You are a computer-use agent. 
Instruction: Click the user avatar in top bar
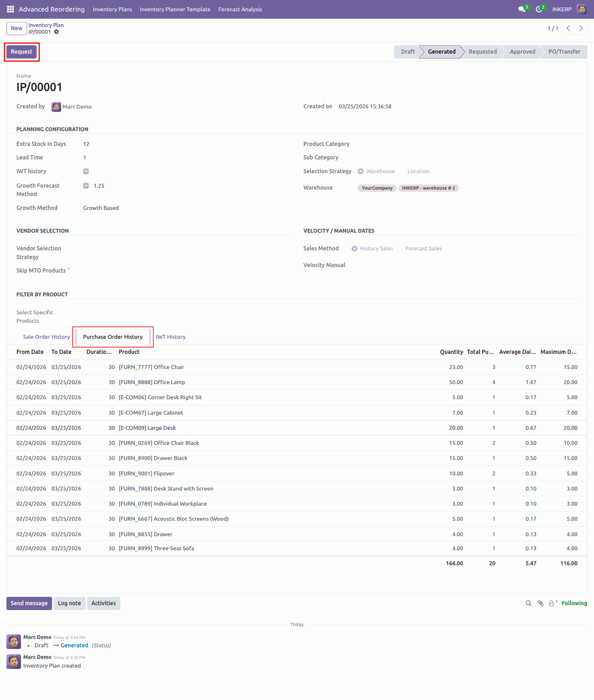click(x=582, y=9)
